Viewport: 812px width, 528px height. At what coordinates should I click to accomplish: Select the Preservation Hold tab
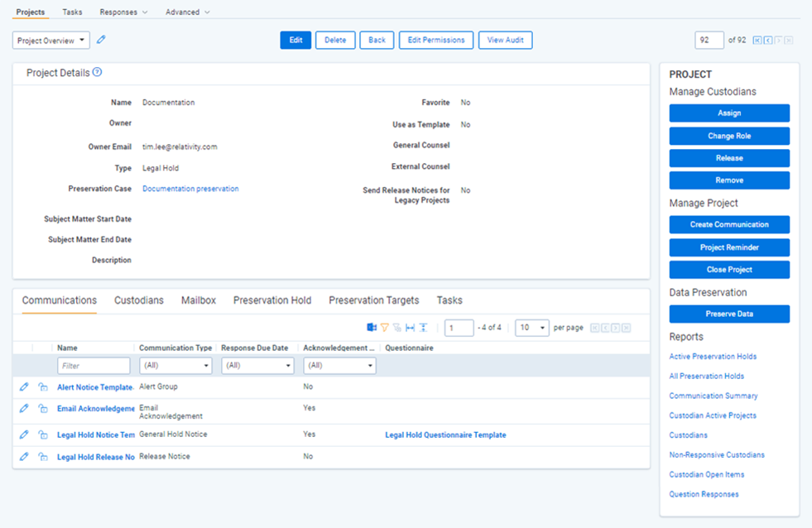point(271,300)
